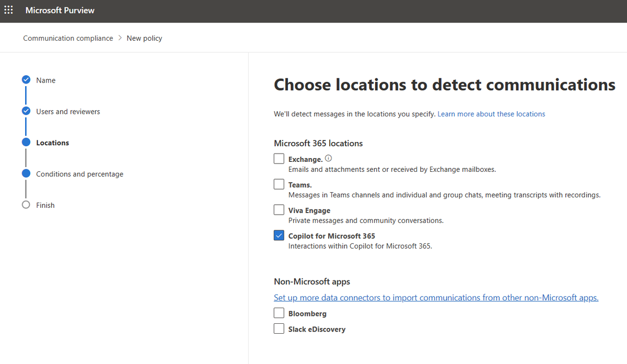Click the Finish step circle
The image size is (627, 364).
pos(26,205)
